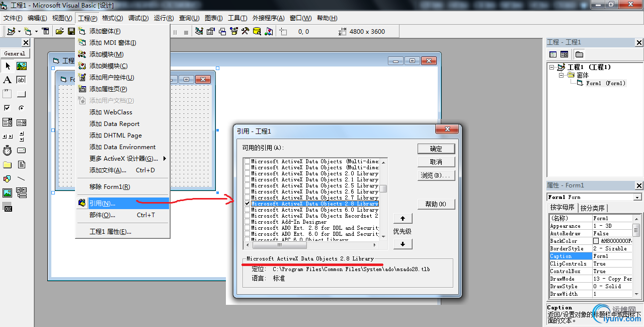This screenshot has height=327, width=644.
Task: Open the 文件 menu
Action: 13,18
